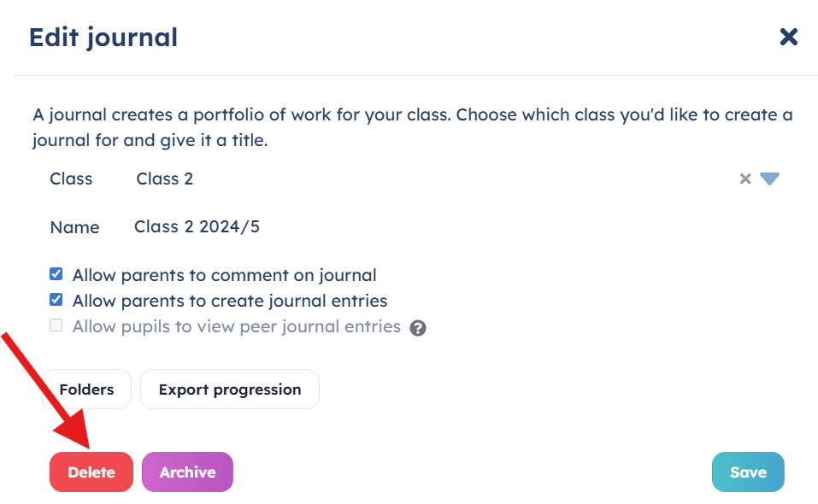Image resolution: width=818 pixels, height=504 pixels.
Task: Untick Allow parents to comment checkbox
Action: pos(56,274)
